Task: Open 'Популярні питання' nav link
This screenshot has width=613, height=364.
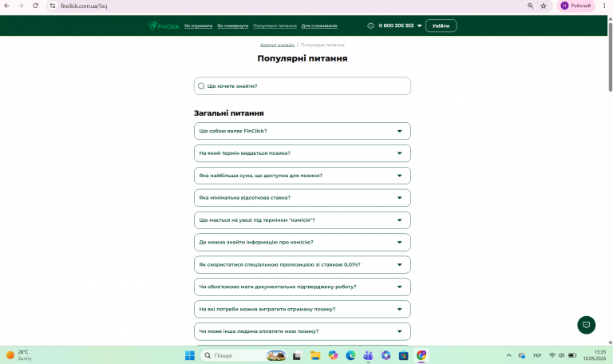Action: (275, 26)
